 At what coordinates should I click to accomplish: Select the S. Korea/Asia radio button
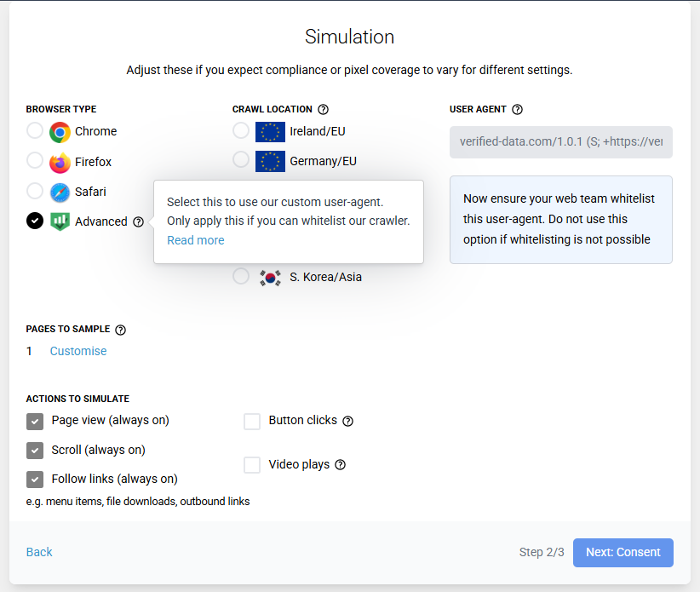click(x=241, y=276)
